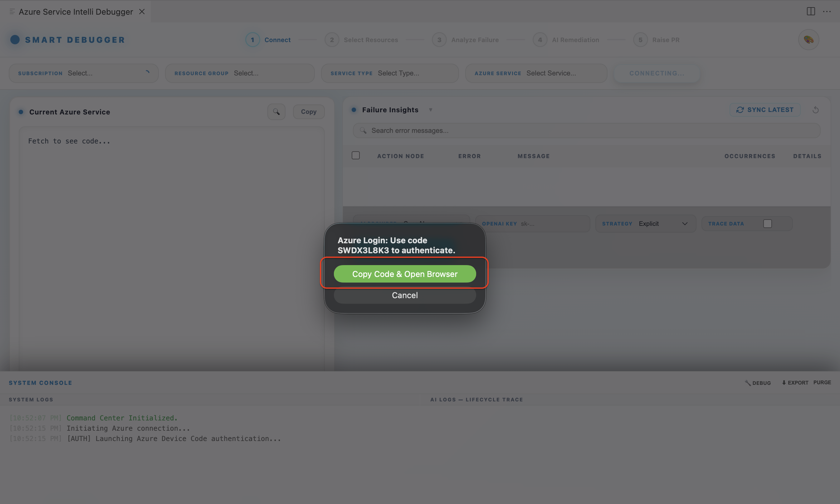Click the Debug wrench button in console
Screen dimensions: 840x504
(757, 383)
